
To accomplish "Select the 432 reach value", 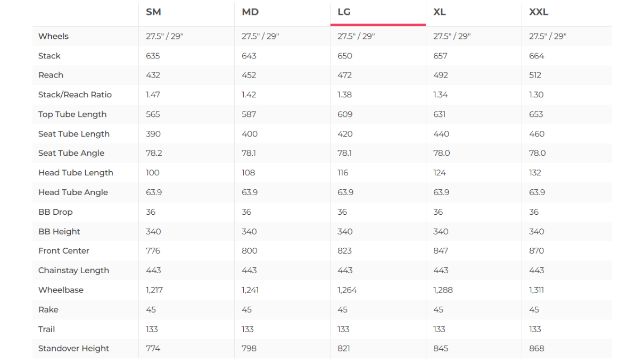I will click(153, 75).
